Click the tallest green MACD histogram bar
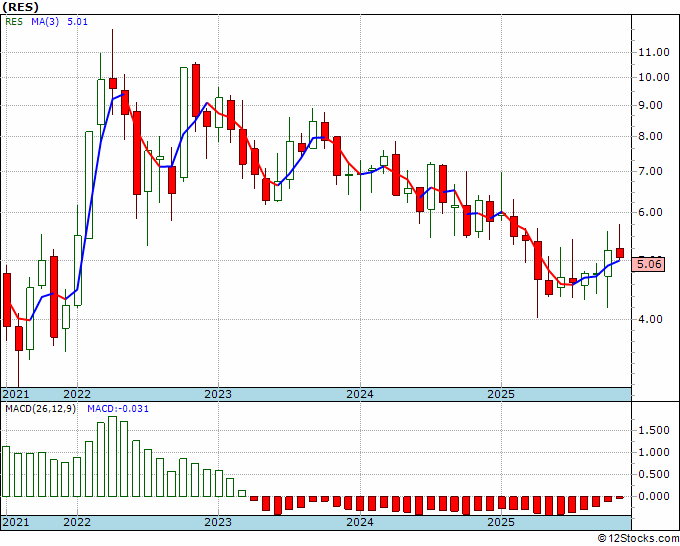Image resolution: width=680 pixels, height=546 pixels. pyautogui.click(x=112, y=457)
